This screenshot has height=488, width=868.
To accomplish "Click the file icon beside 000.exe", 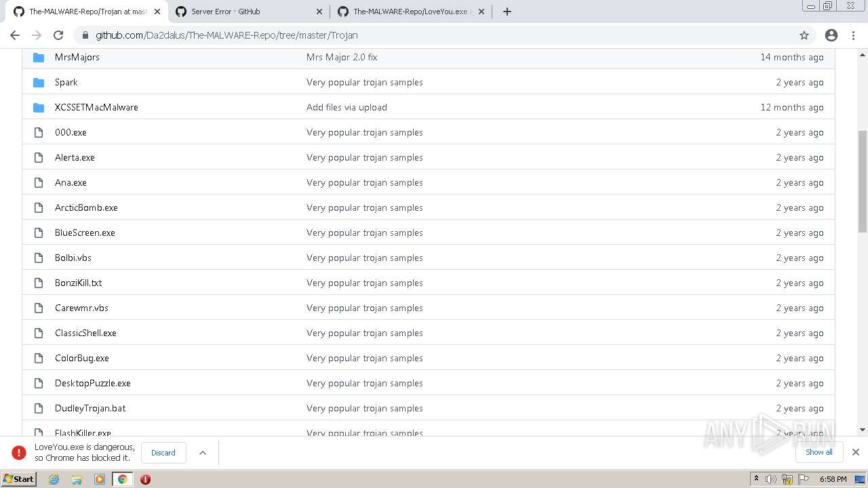I will tap(39, 133).
